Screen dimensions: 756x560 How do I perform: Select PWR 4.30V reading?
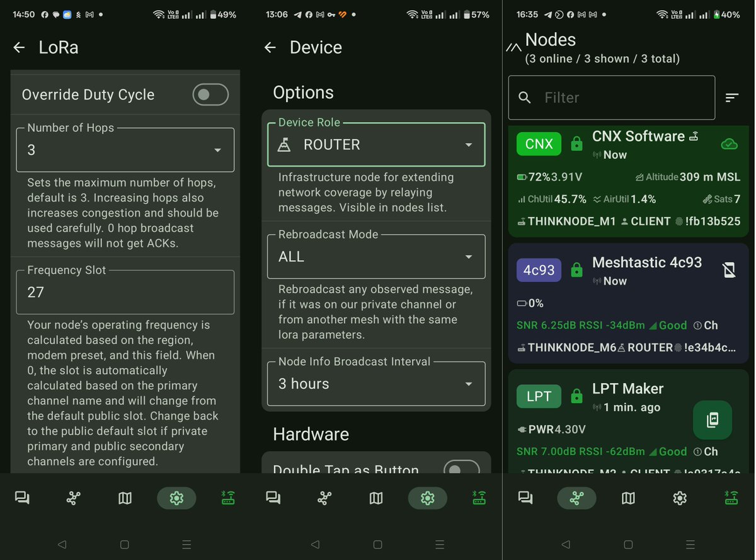[551, 429]
